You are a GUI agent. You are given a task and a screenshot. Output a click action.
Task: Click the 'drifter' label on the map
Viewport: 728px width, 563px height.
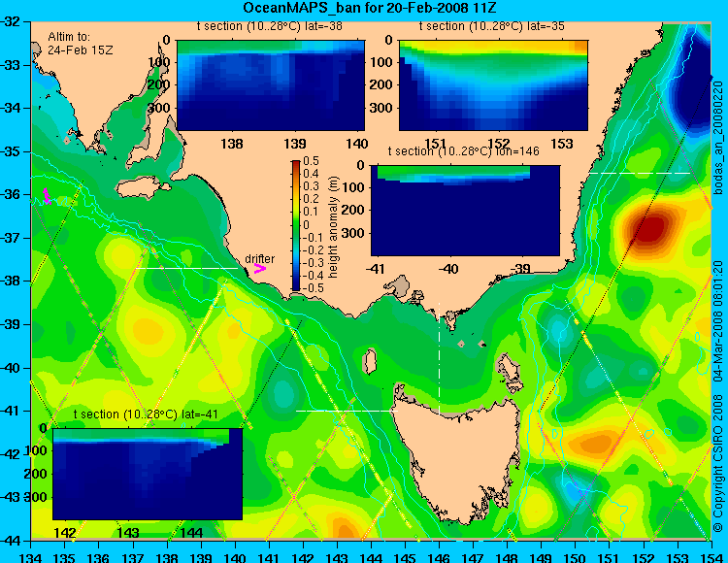click(259, 259)
